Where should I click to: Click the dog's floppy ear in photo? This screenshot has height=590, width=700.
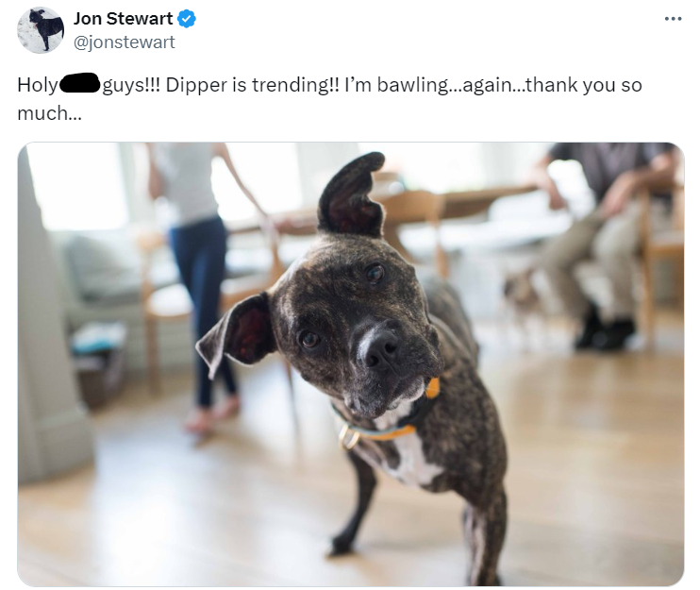237,330
